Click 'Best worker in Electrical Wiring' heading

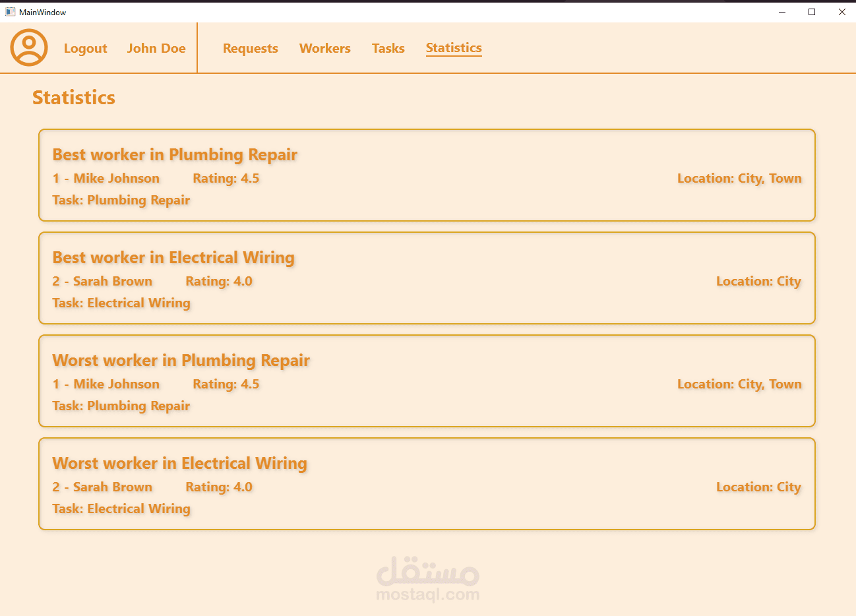pyautogui.click(x=173, y=257)
